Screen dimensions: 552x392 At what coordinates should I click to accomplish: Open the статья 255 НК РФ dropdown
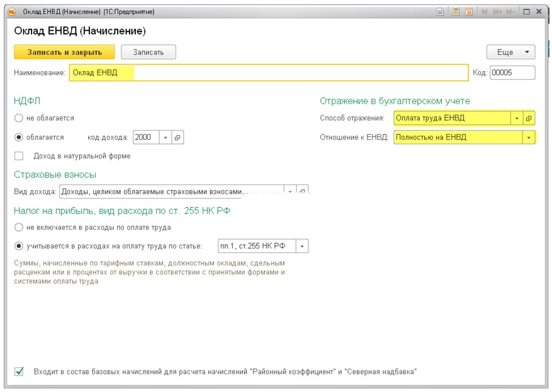302,246
